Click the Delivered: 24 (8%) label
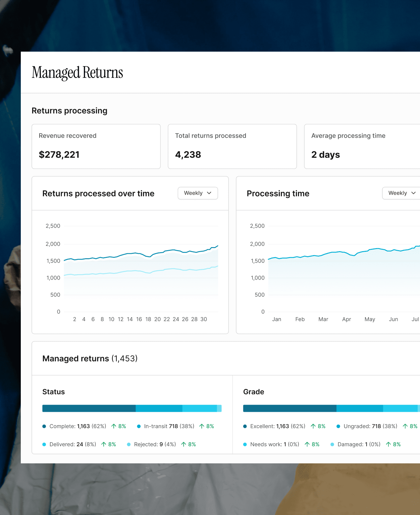Image resolution: width=420 pixels, height=515 pixels. pyautogui.click(x=73, y=445)
